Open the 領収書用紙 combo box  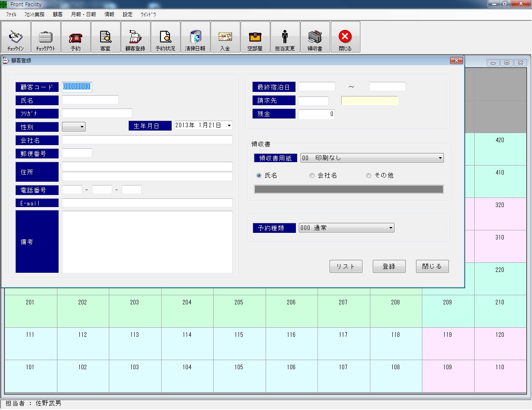[372, 158]
